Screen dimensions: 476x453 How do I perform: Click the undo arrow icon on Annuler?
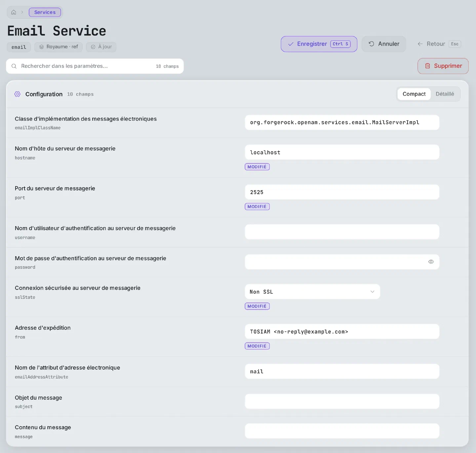(371, 44)
